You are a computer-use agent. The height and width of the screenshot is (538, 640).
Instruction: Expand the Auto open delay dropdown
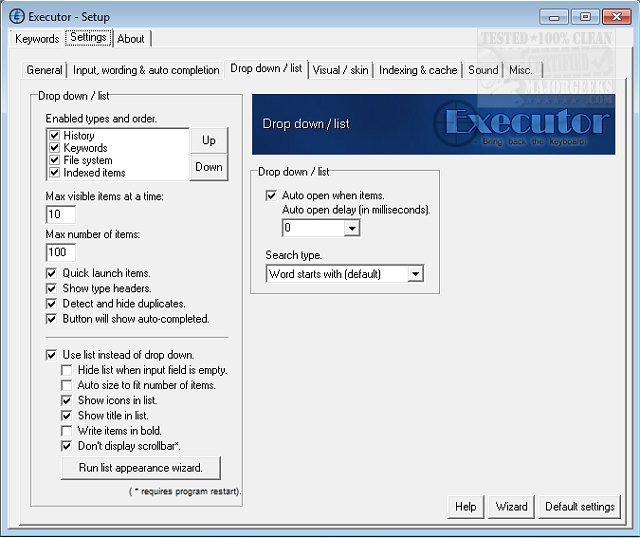click(x=351, y=228)
